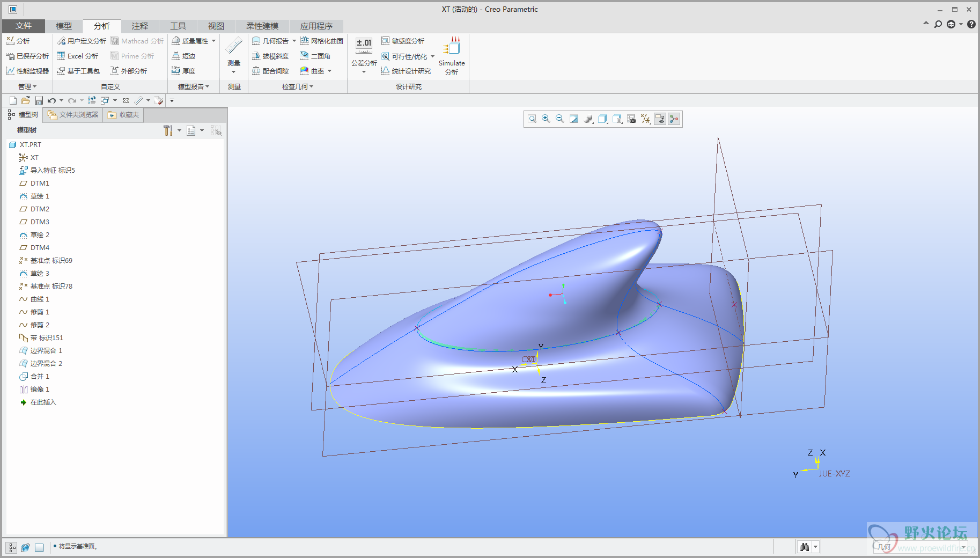The image size is (980, 558).
Task: Click the search magnifier icon at top right
Action: (938, 24)
